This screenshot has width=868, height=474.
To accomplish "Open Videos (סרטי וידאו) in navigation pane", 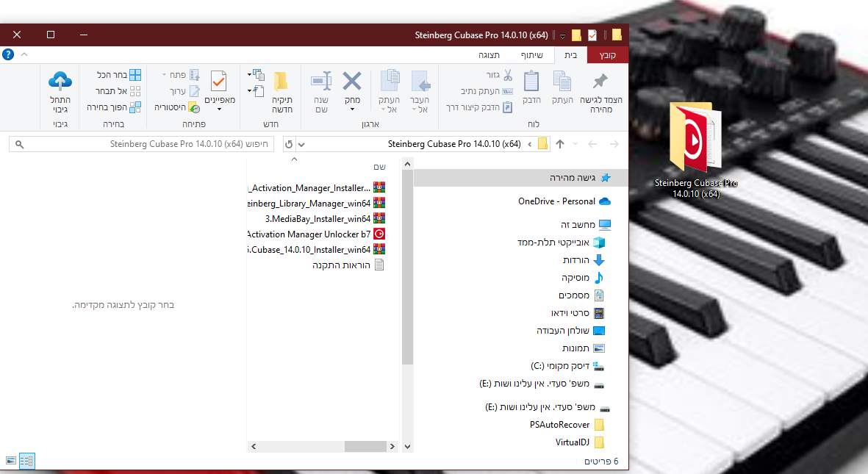I will point(578,313).
